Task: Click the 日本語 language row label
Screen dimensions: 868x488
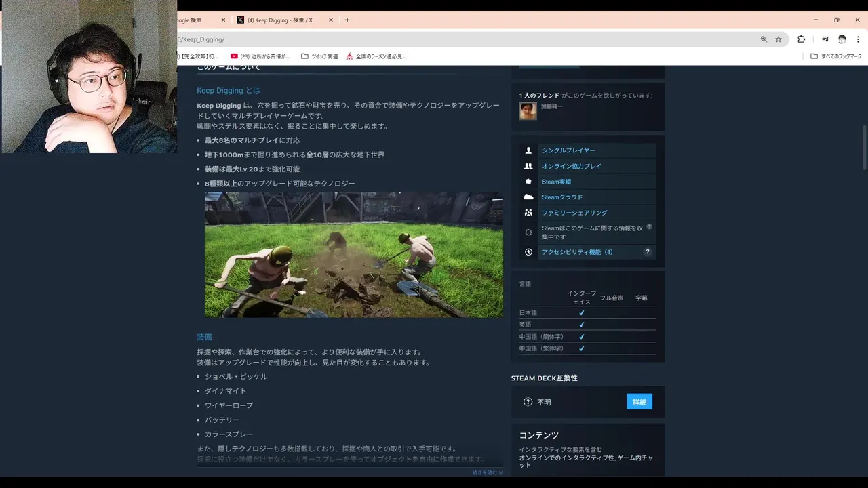Action: (528, 313)
